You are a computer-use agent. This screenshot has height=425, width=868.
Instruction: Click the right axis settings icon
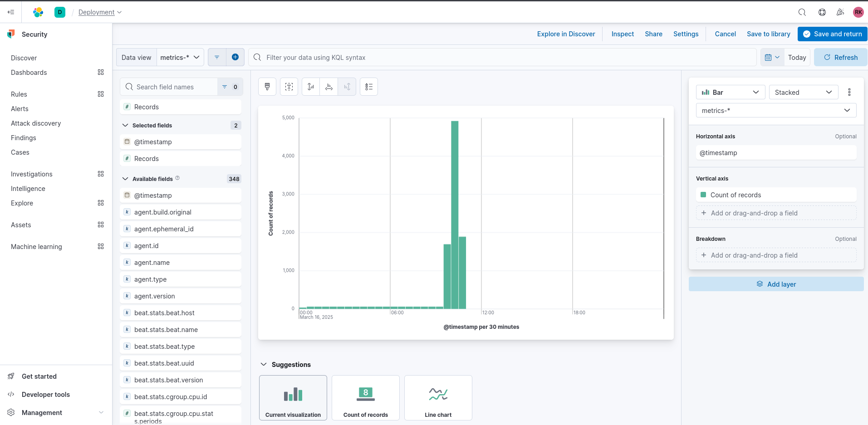347,87
